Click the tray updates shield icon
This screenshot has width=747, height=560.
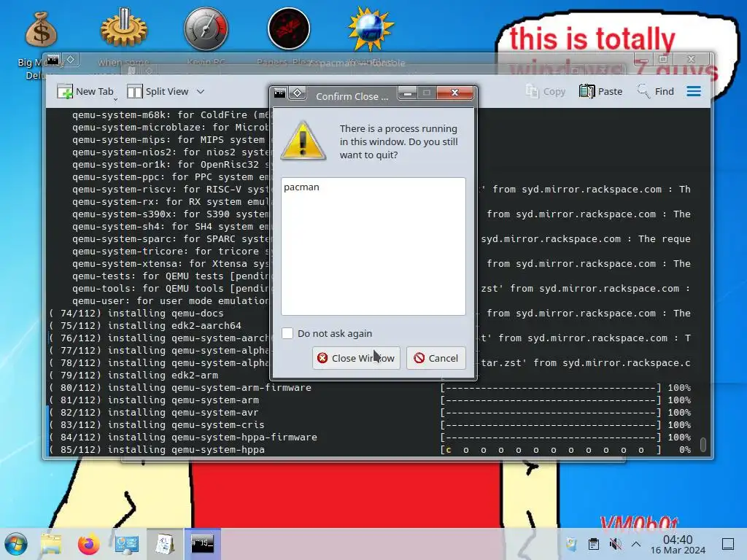point(571,544)
